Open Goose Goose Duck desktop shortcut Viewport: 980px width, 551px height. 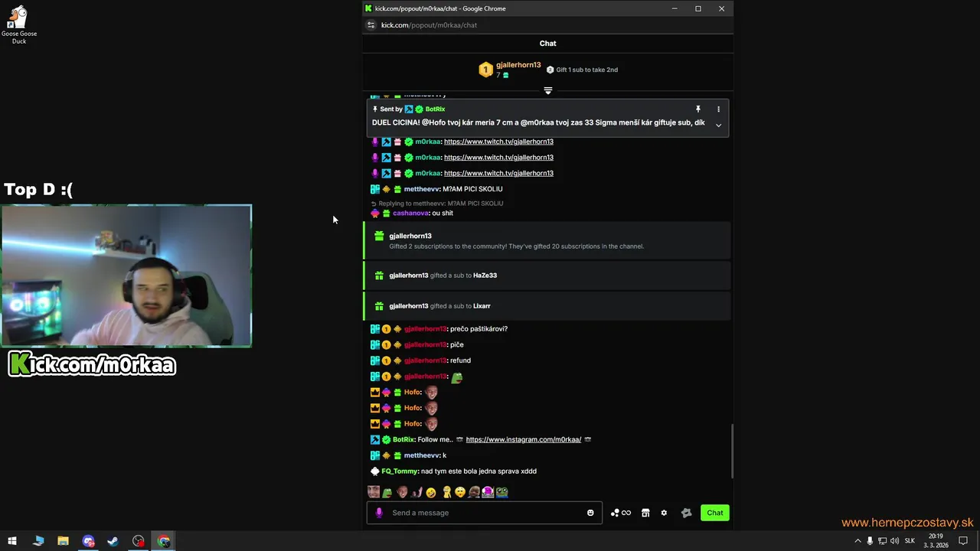coord(18,24)
